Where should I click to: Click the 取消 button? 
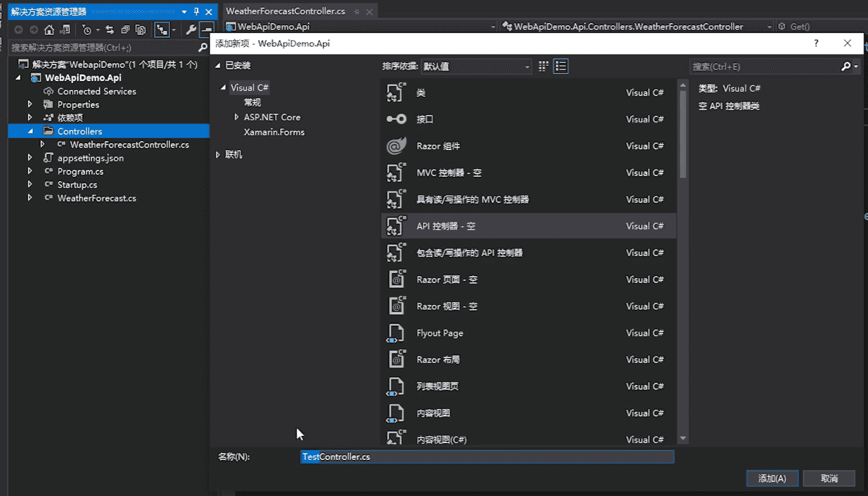(x=829, y=478)
